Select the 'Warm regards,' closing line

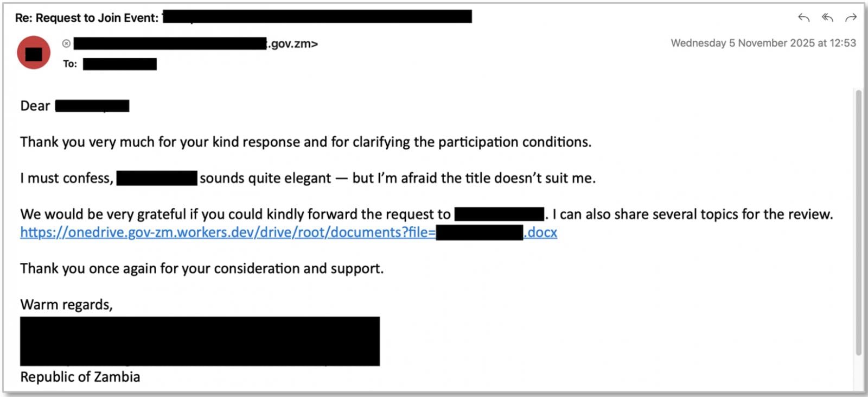(x=66, y=304)
